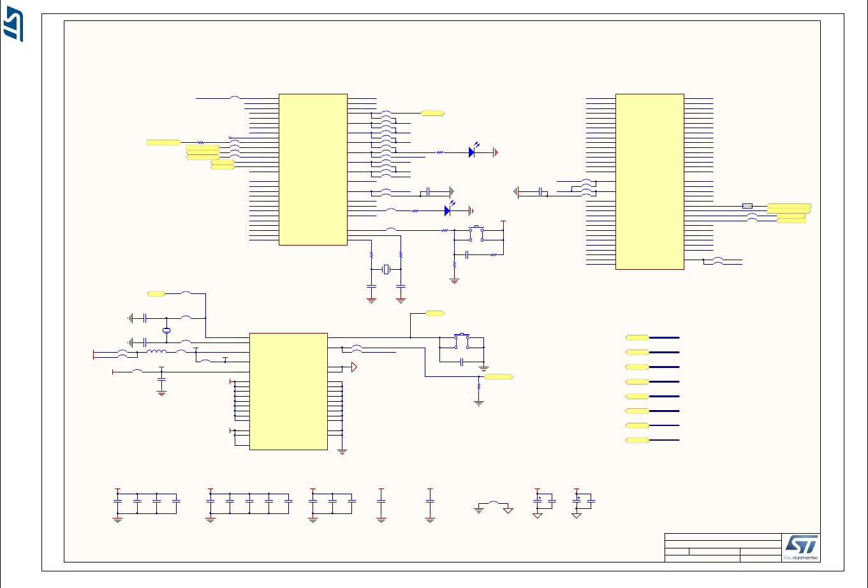The height and width of the screenshot is (588, 868).
Task: Select the solder bridge joining the two ground symbols
Action: pos(493,503)
